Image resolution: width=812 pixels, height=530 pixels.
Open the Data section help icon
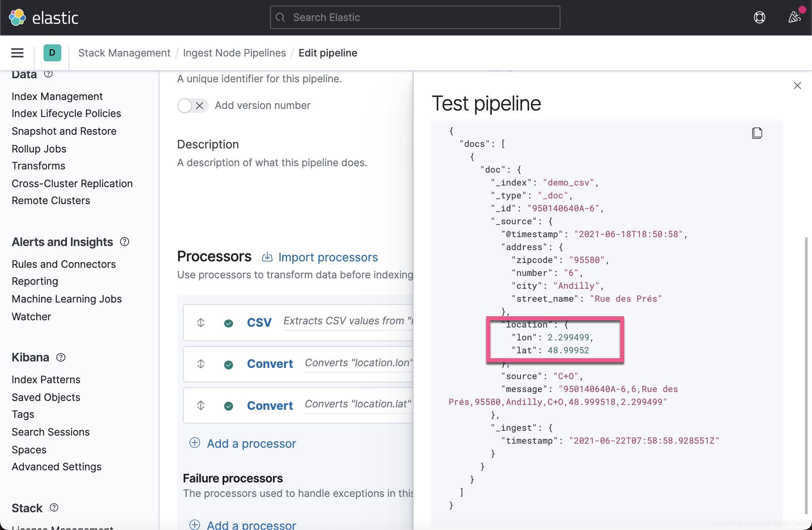coord(49,74)
